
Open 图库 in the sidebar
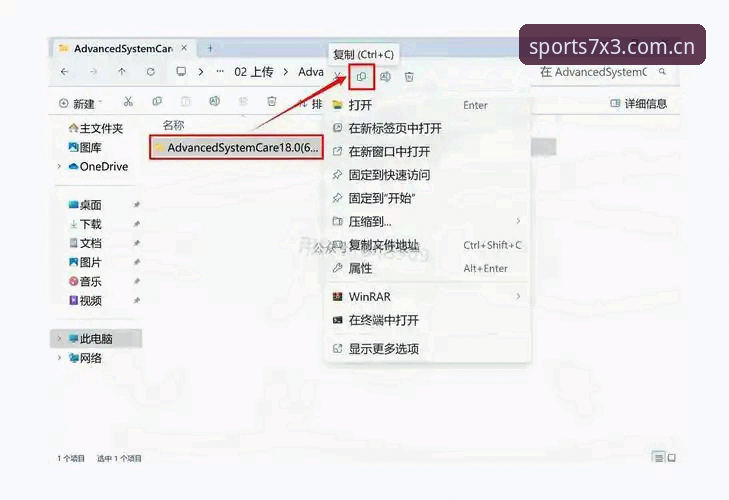(x=85, y=147)
